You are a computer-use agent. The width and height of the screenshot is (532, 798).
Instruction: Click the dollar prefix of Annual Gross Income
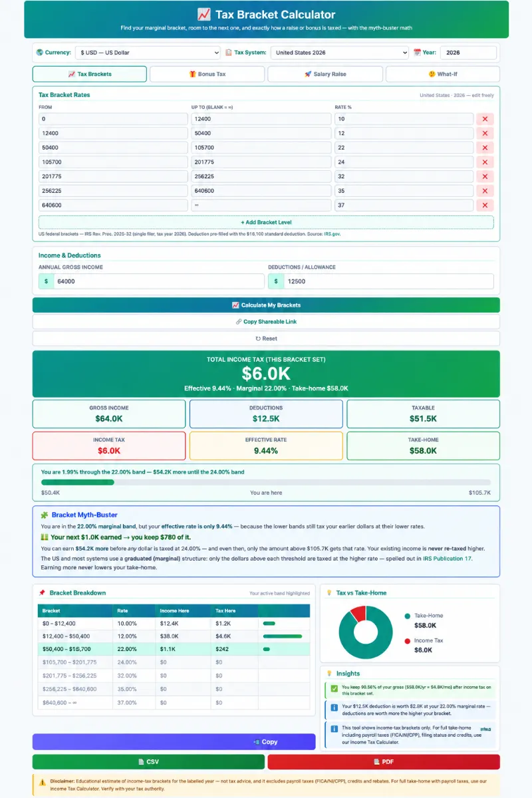[46, 281]
